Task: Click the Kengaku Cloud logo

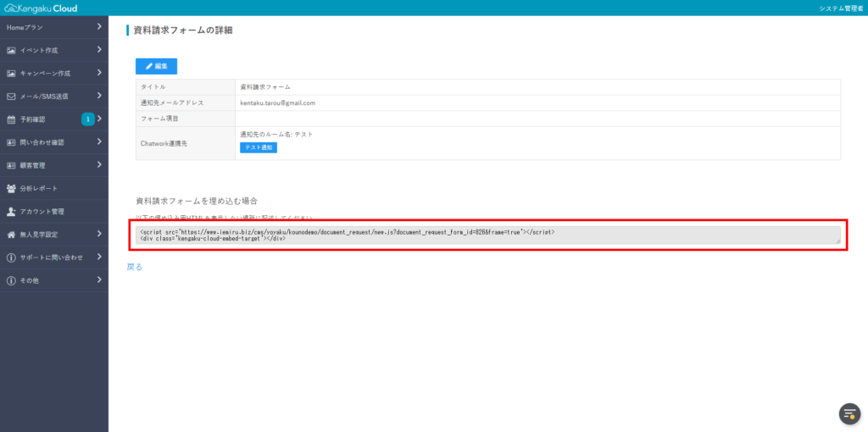Action: pyautogui.click(x=41, y=8)
